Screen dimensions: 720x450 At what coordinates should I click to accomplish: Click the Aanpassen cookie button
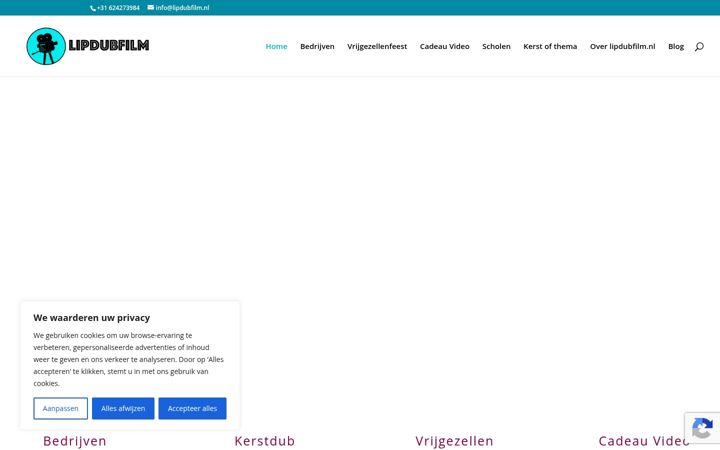pyautogui.click(x=61, y=408)
